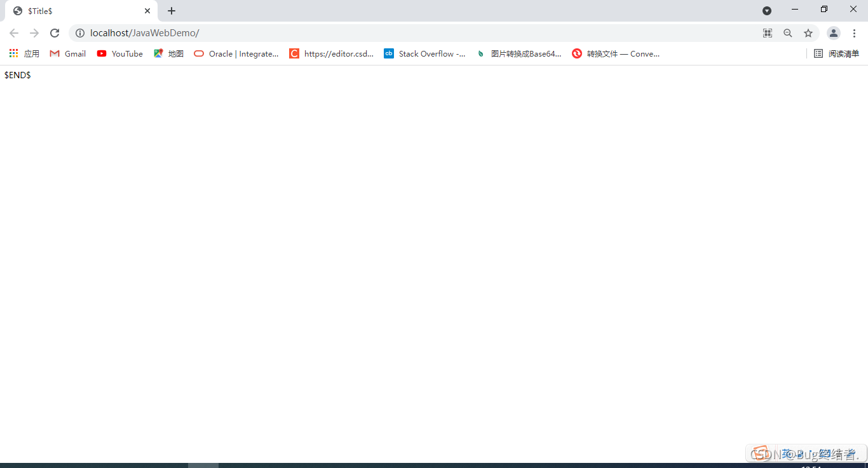Screen dimensions: 868x468
Task: Close the $Title$ tab
Action: (147, 11)
